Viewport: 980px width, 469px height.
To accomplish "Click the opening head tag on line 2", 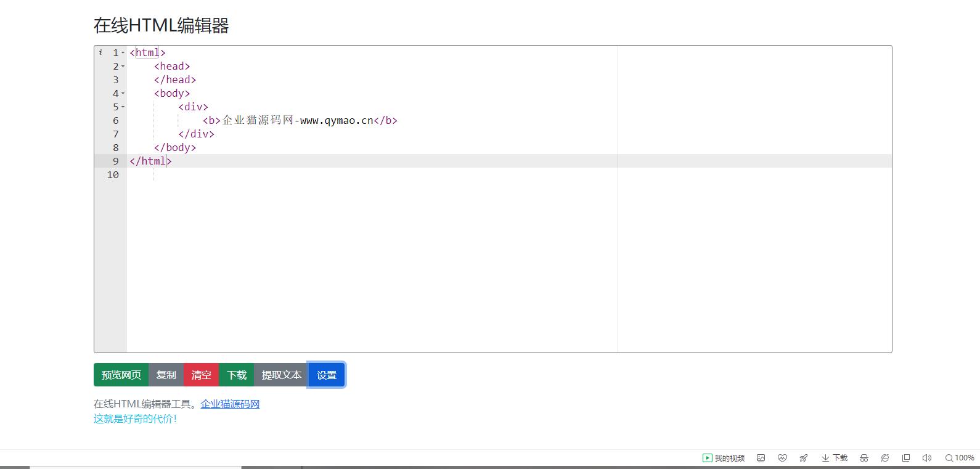I will tap(172, 67).
